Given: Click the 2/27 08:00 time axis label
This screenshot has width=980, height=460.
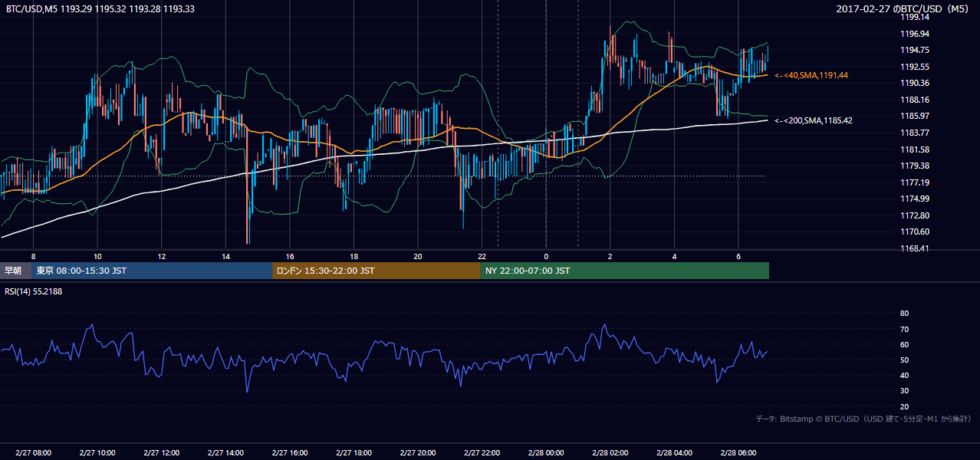Looking at the screenshot, I should [33, 453].
